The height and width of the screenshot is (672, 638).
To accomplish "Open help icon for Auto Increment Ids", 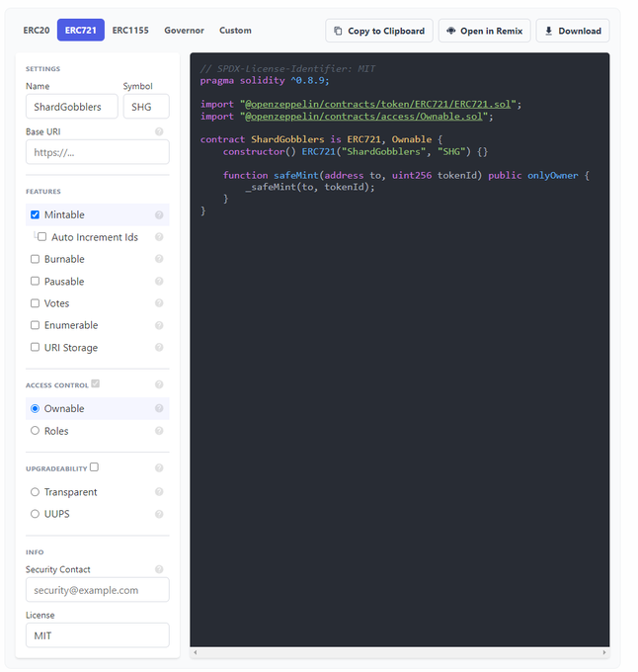I will [x=159, y=237].
